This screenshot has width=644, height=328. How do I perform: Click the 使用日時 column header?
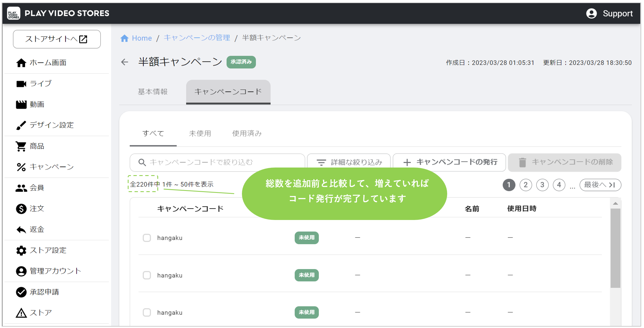(x=522, y=209)
